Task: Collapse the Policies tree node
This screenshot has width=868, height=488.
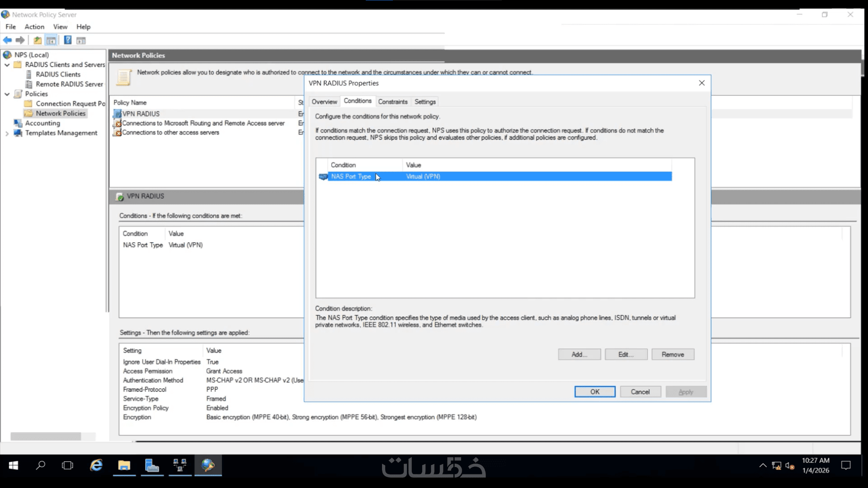Action: pyautogui.click(x=7, y=94)
